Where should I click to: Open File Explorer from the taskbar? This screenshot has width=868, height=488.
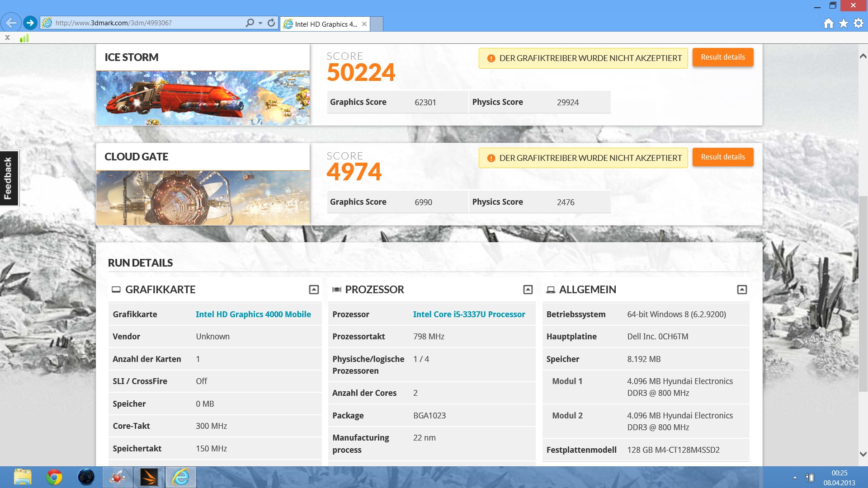[x=23, y=477]
